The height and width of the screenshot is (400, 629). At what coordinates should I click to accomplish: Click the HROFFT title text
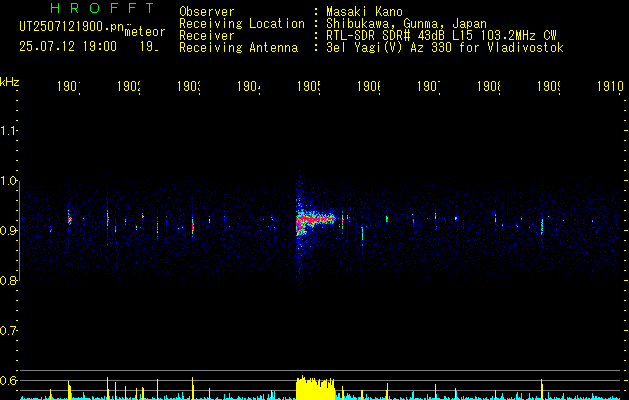(x=103, y=8)
